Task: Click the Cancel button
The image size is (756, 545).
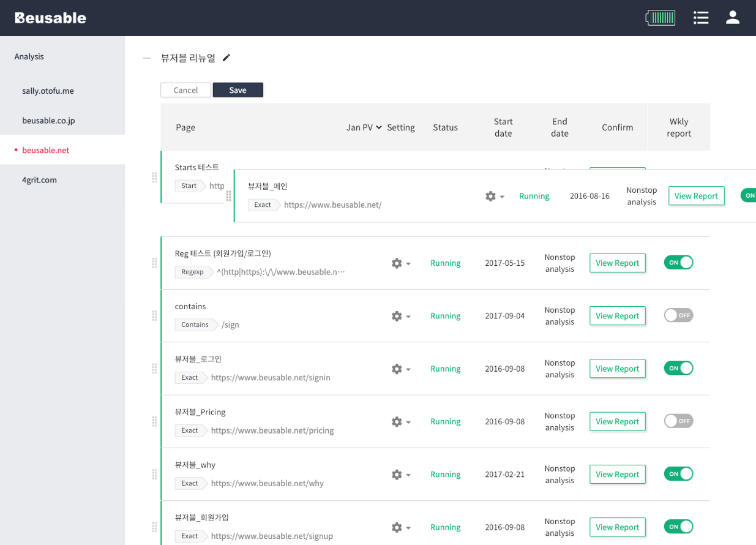Action: [185, 90]
